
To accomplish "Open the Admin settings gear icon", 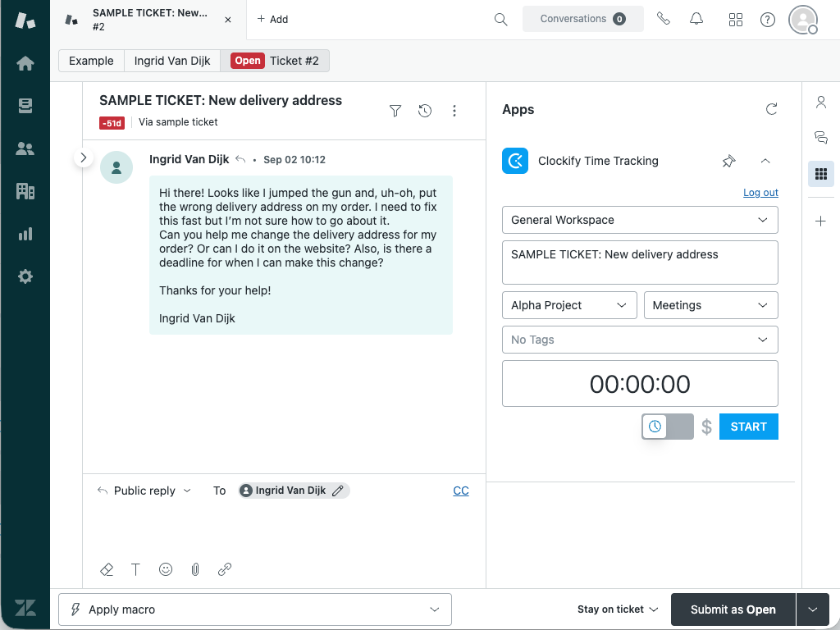I will [25, 276].
